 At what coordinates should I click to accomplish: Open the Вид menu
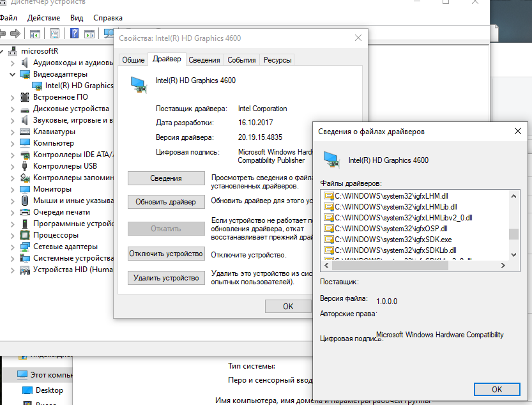tap(77, 18)
